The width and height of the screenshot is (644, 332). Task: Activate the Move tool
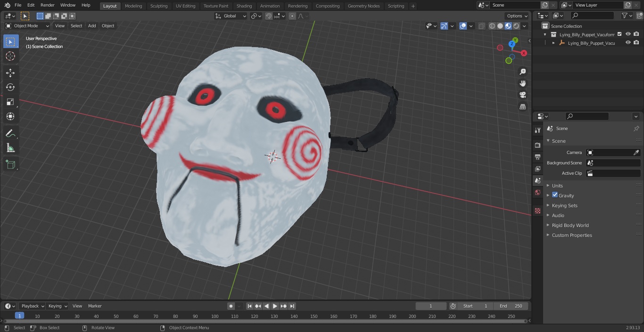(10, 73)
